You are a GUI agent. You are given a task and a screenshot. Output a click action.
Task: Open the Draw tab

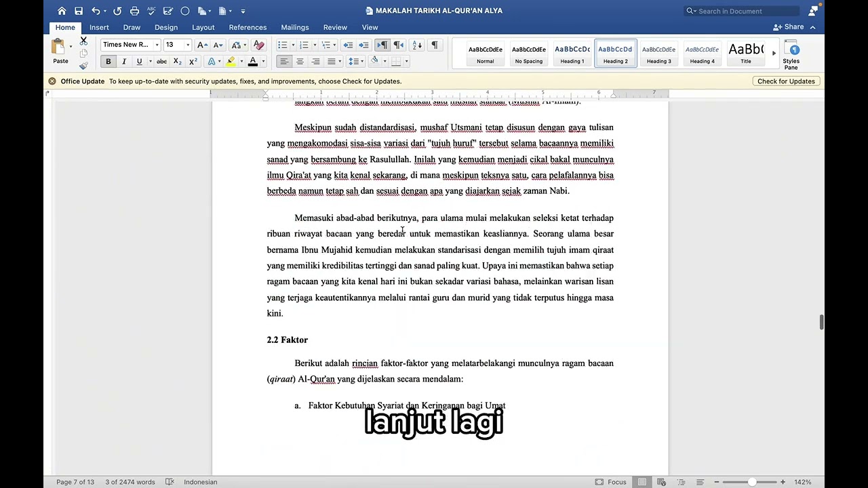pyautogui.click(x=132, y=27)
